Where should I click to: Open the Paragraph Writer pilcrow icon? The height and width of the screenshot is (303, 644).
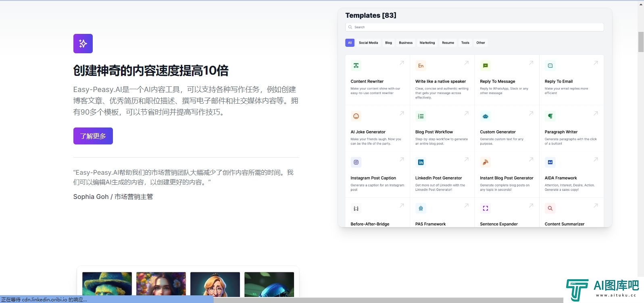point(550,116)
